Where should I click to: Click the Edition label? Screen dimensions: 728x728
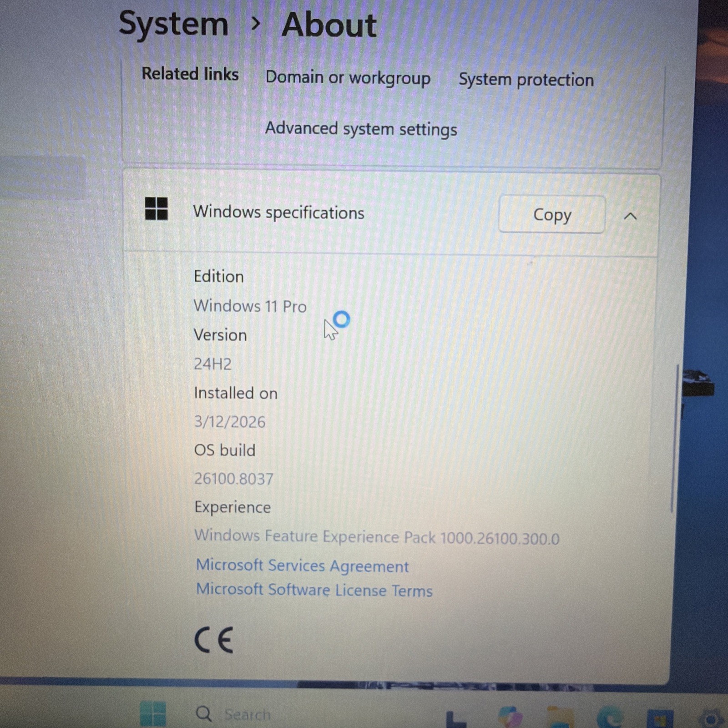click(219, 277)
